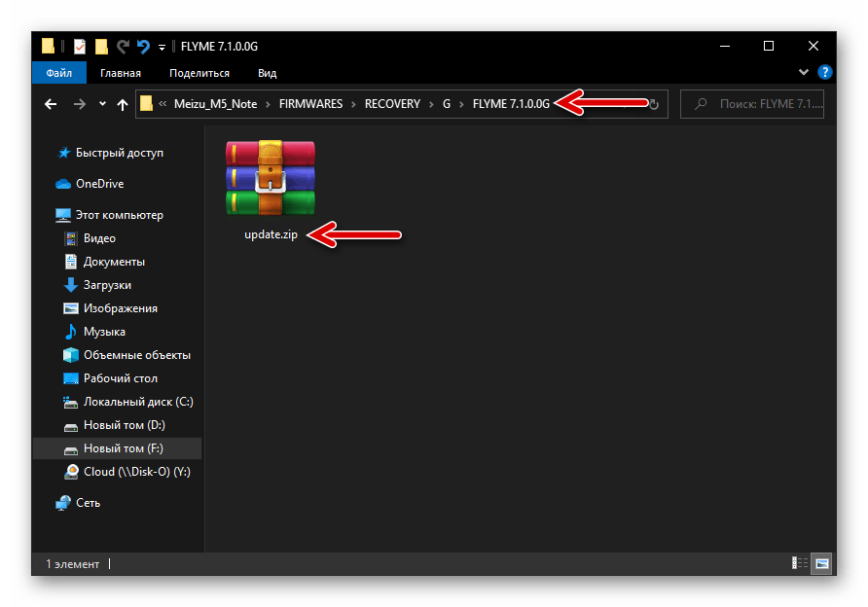Viewport: 868px width, 607px height.
Task: Click the Загрузки download arrow icon
Action: (x=71, y=285)
